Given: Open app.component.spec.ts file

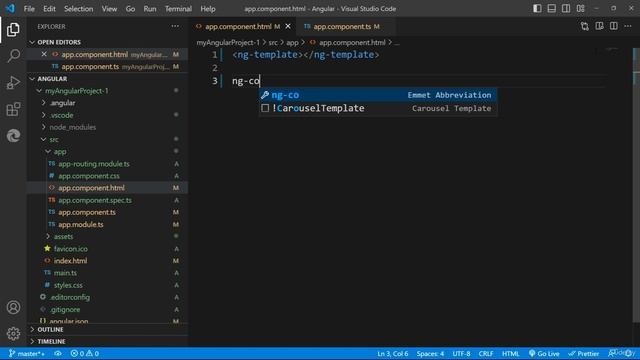Looking at the screenshot, I should tap(108, 200).
